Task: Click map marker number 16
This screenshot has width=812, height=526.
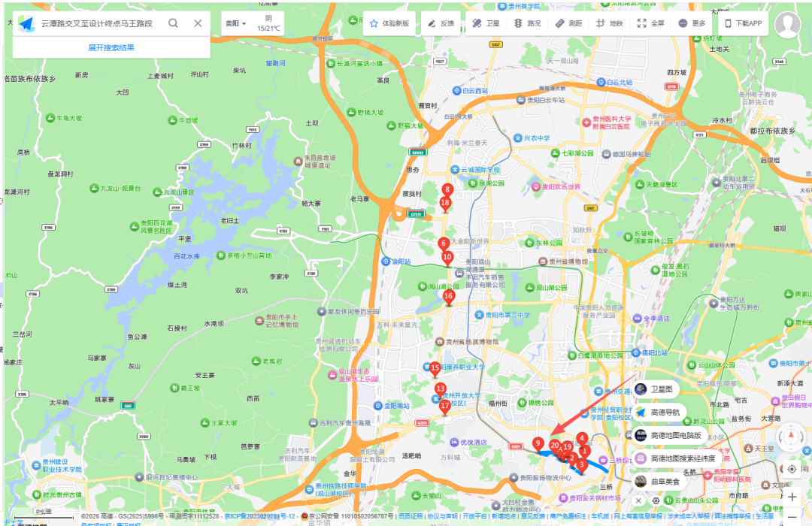Action: pos(449,298)
